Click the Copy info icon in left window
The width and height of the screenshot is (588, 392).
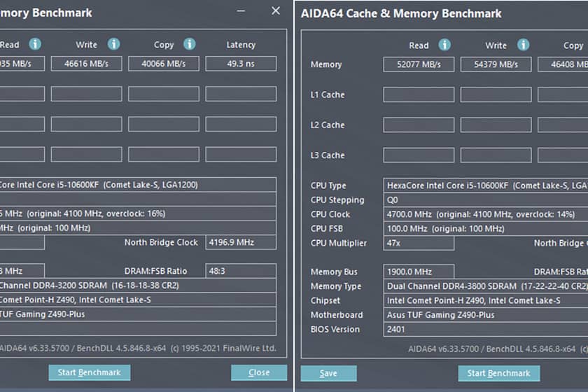pyautogui.click(x=189, y=44)
